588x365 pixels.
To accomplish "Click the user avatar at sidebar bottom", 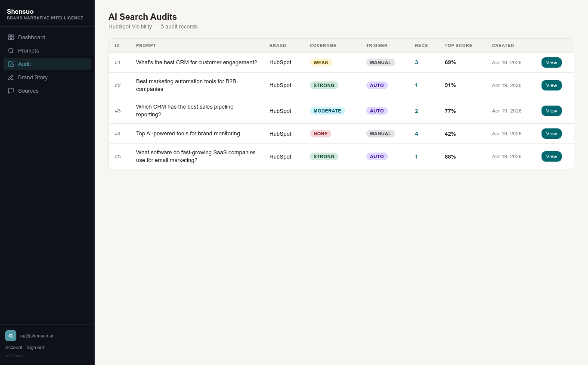I will tap(11, 335).
